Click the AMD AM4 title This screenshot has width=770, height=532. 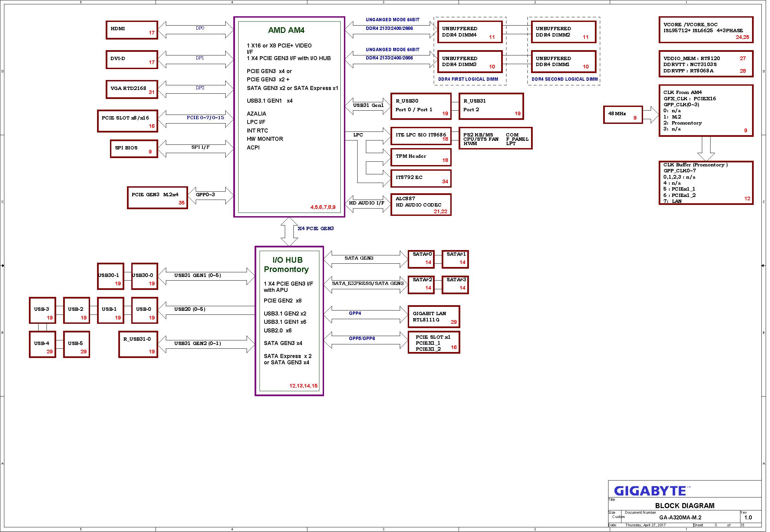pos(287,30)
